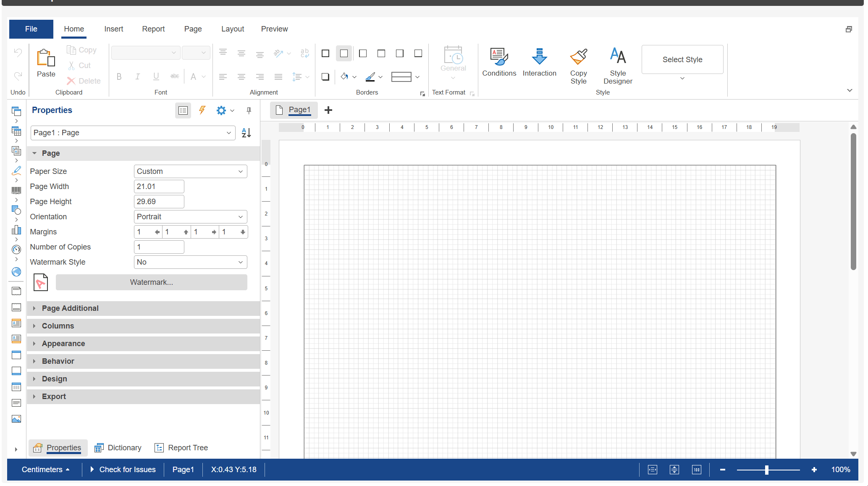This screenshot has width=868, height=486.
Task: Click the Watermark... button
Action: (151, 282)
